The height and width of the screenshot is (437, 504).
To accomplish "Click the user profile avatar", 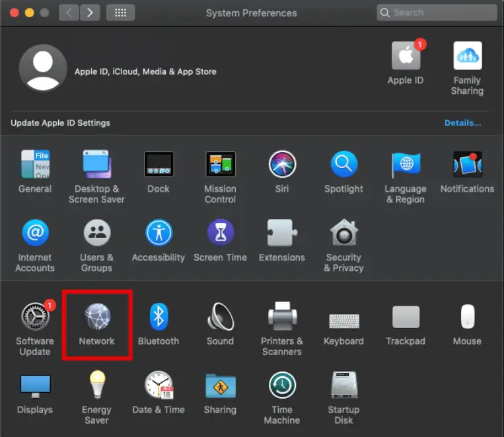I will (x=42, y=68).
